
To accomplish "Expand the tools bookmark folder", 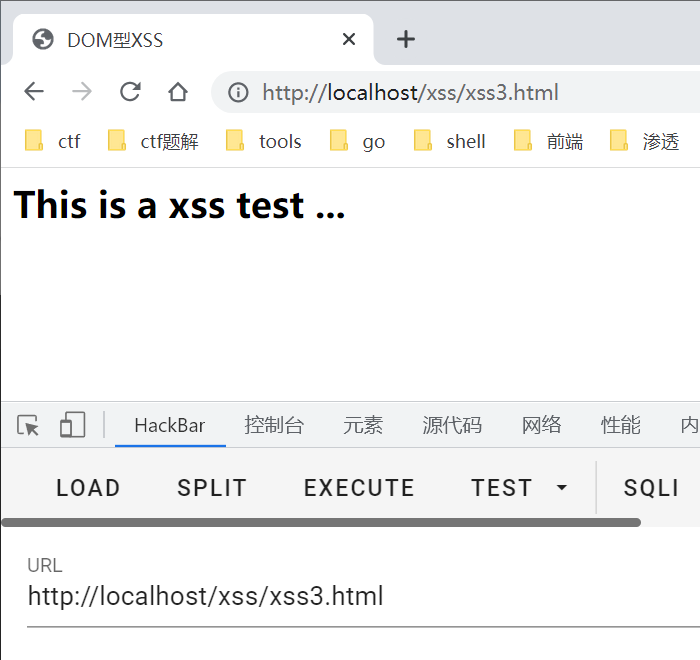I will coord(263,141).
